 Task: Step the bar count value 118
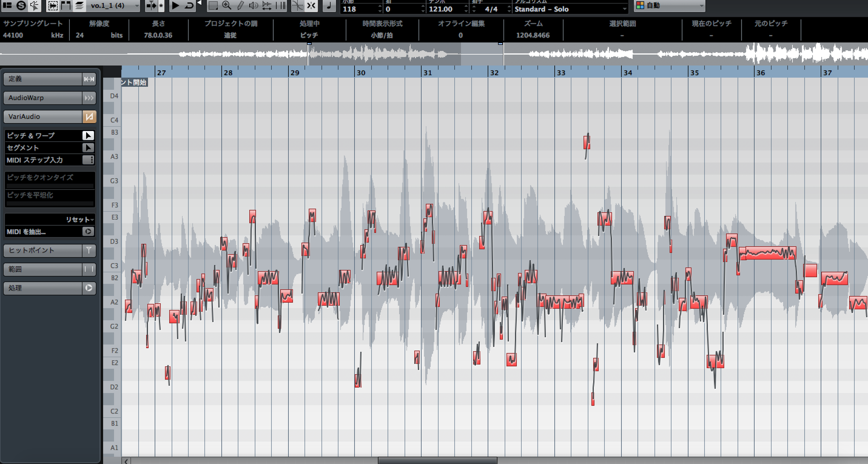tap(380, 9)
